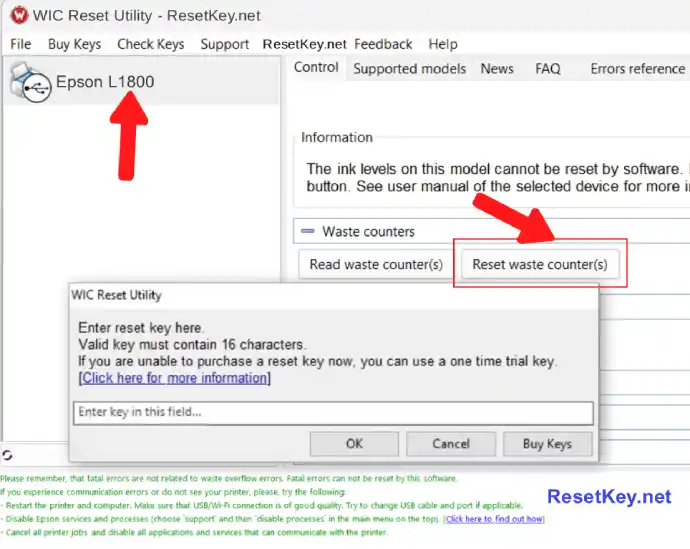The height and width of the screenshot is (549, 690).
Task: Click the 'Waste counters' section title
Action: coord(368,231)
